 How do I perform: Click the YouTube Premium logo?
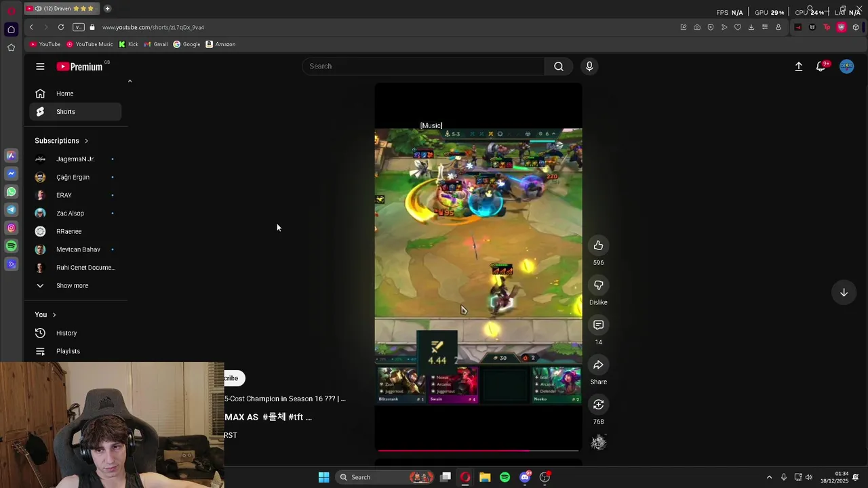[79, 66]
